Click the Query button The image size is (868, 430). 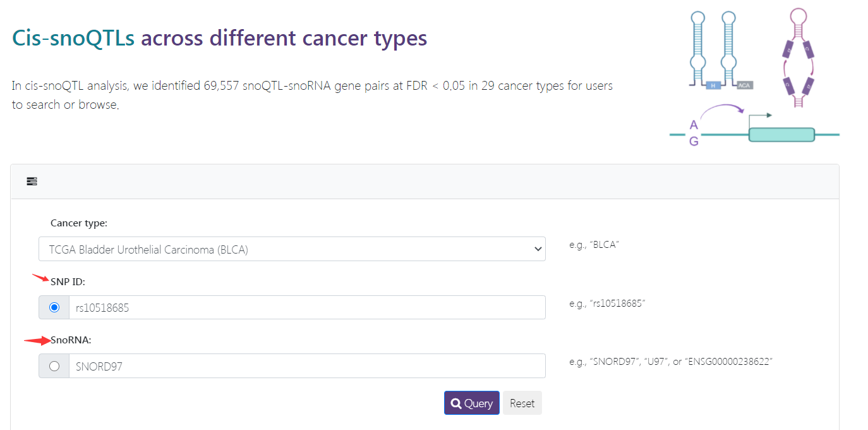pos(472,403)
